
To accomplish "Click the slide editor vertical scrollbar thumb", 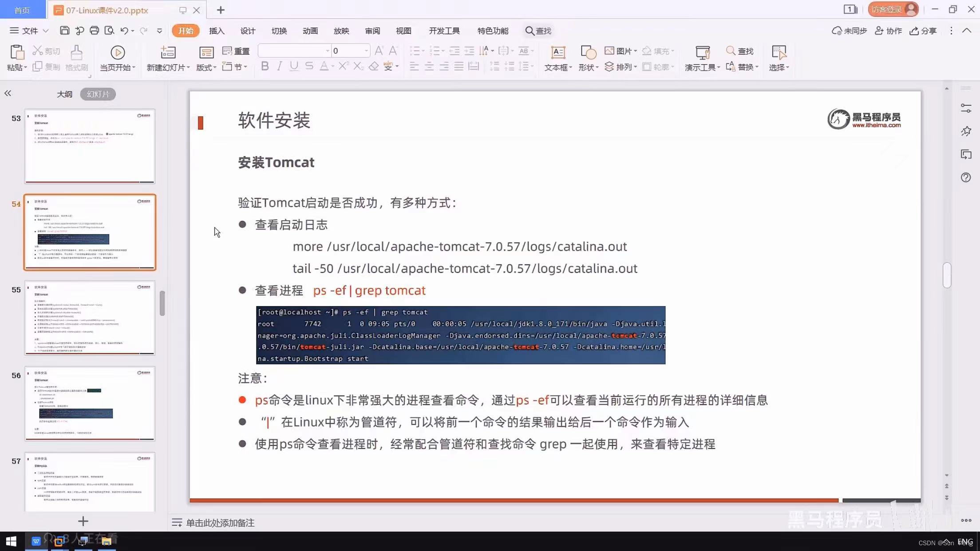I will coord(947,275).
